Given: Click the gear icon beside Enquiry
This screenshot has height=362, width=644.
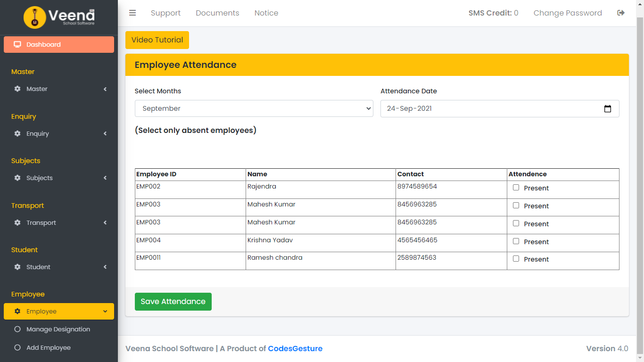Looking at the screenshot, I should click(17, 133).
